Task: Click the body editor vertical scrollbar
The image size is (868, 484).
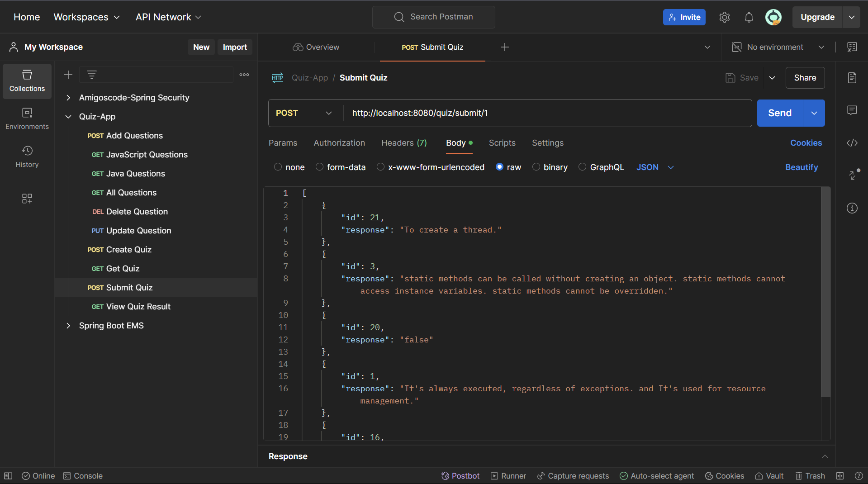Action: pos(825,292)
